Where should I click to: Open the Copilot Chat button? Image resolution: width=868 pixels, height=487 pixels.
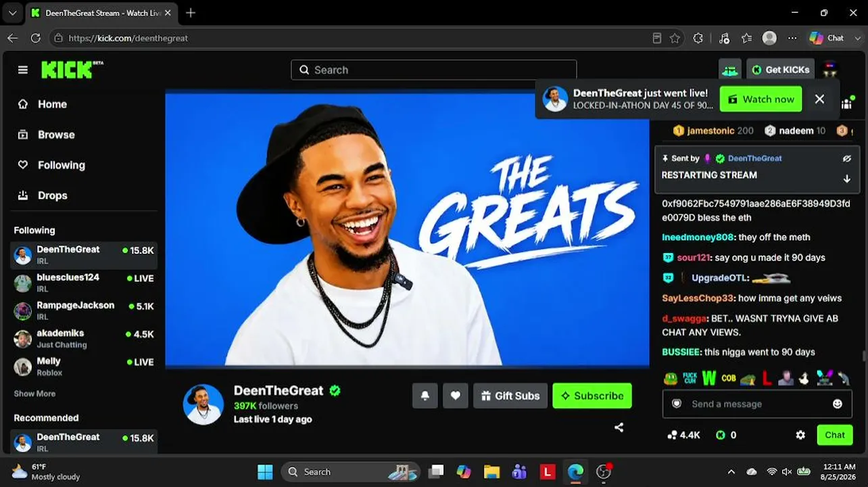[827, 39]
